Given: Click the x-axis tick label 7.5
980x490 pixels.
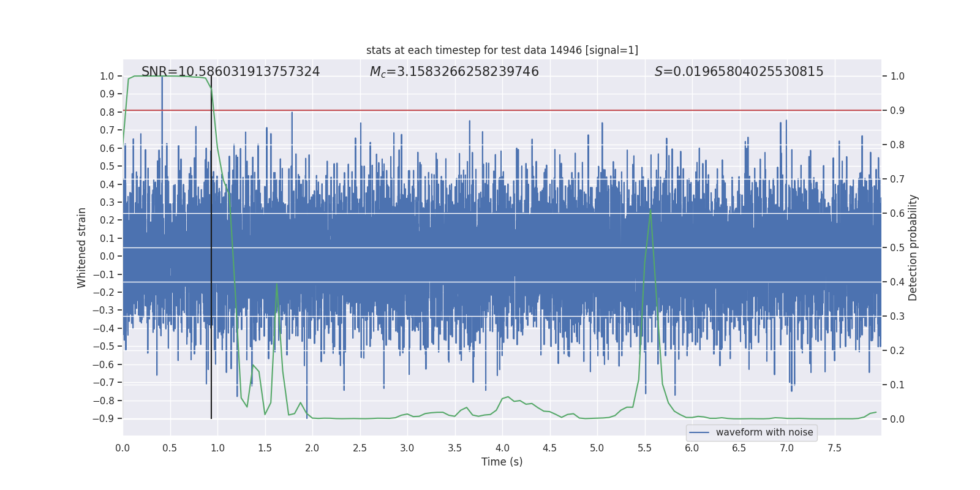Looking at the screenshot, I should pyautogui.click(x=834, y=448).
